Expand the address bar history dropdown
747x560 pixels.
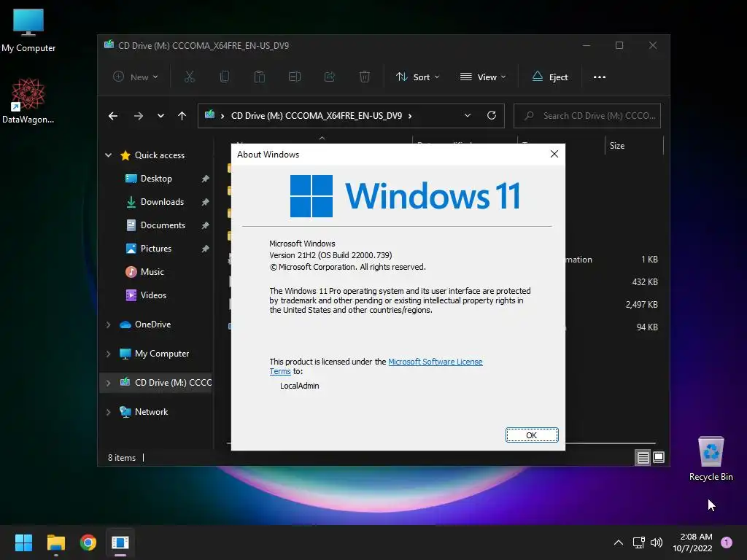coord(468,116)
